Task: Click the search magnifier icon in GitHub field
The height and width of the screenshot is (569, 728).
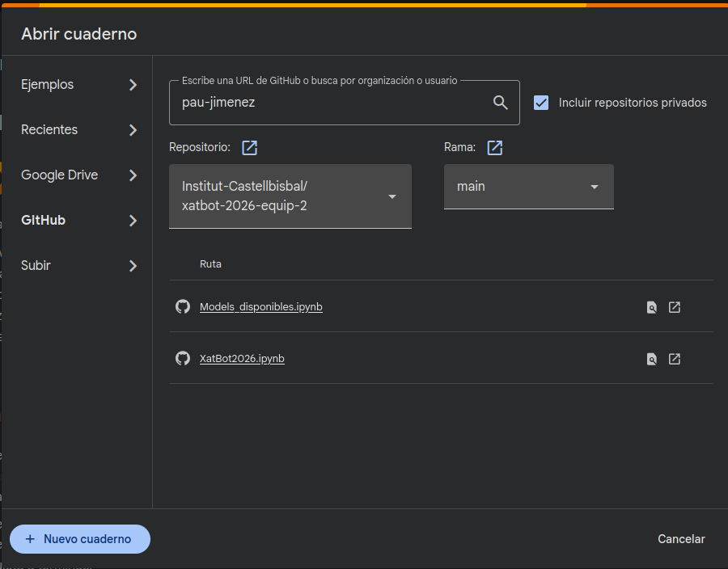Action: tap(501, 103)
